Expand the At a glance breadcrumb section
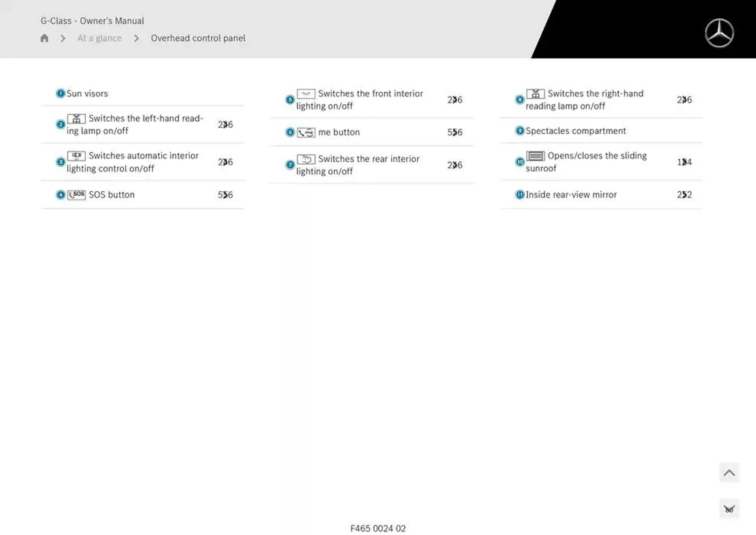Viewport: 756px width, 535px height. (x=100, y=38)
